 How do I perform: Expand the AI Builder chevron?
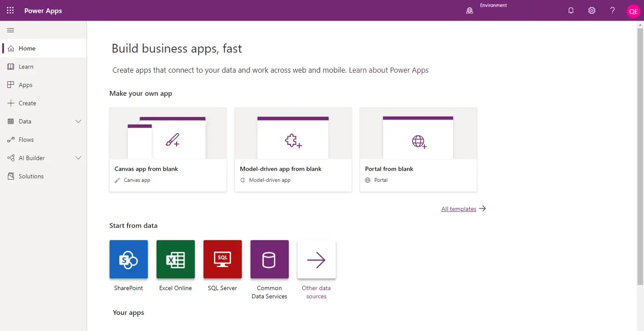pyautogui.click(x=78, y=158)
